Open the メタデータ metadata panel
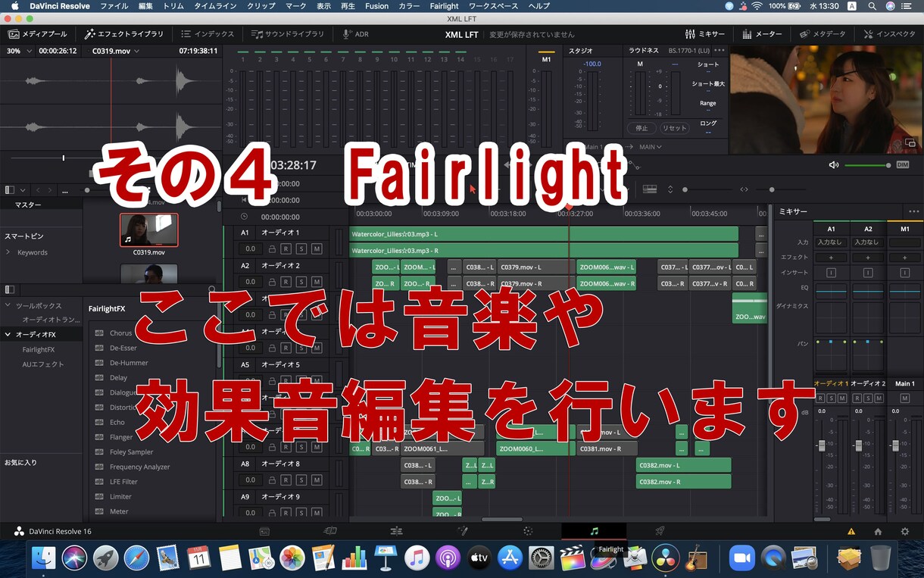 (x=823, y=34)
